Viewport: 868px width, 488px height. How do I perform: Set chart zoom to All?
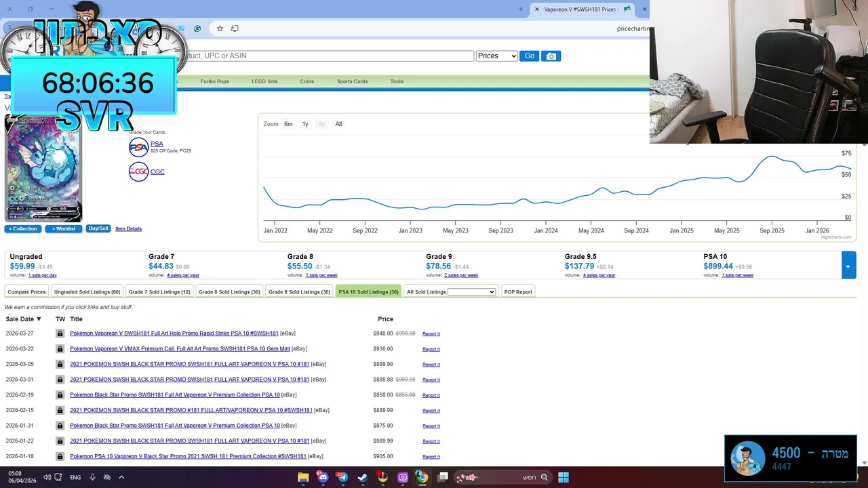pos(338,124)
